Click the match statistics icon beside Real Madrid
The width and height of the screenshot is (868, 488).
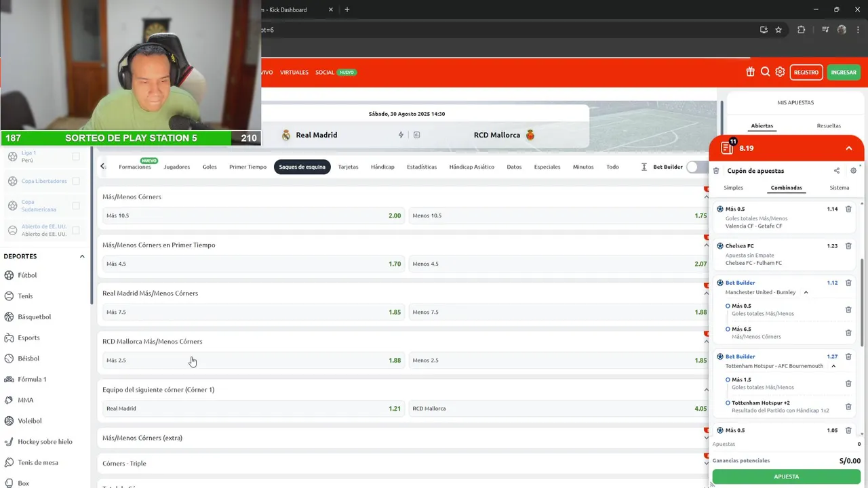pos(416,135)
